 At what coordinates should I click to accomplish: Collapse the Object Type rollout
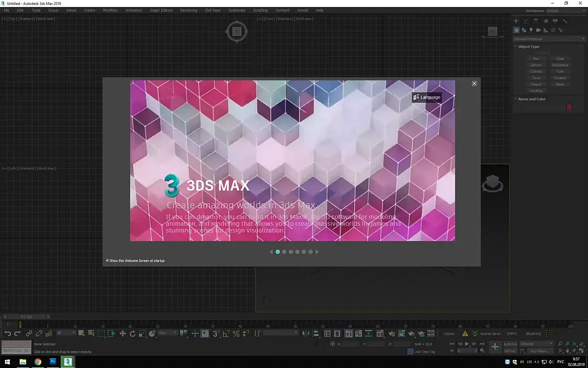tap(528, 46)
